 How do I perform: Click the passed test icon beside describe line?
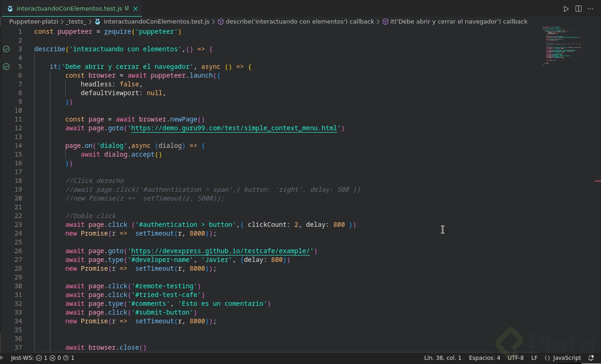[6, 49]
